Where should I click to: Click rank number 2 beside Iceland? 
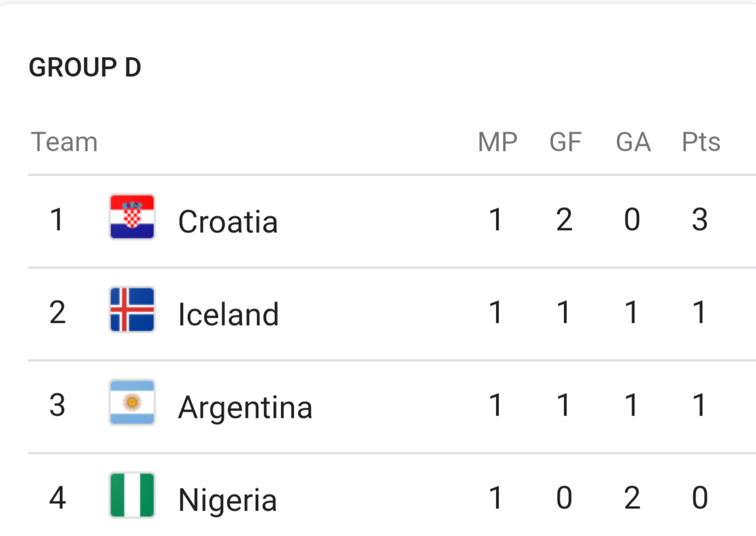(57, 312)
